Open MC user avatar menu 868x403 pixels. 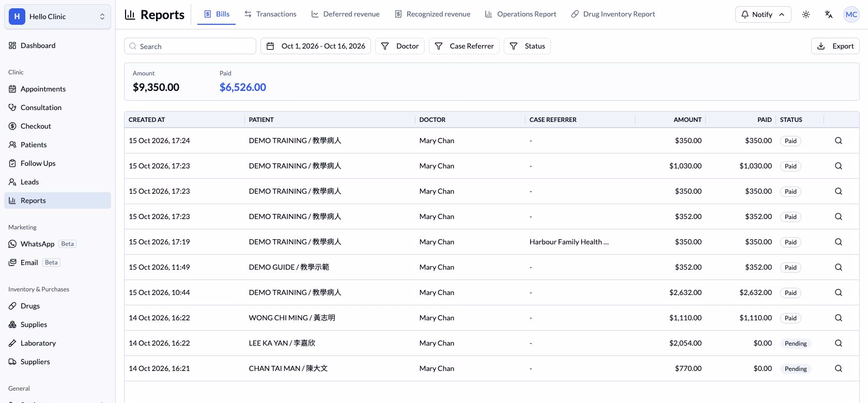click(851, 14)
